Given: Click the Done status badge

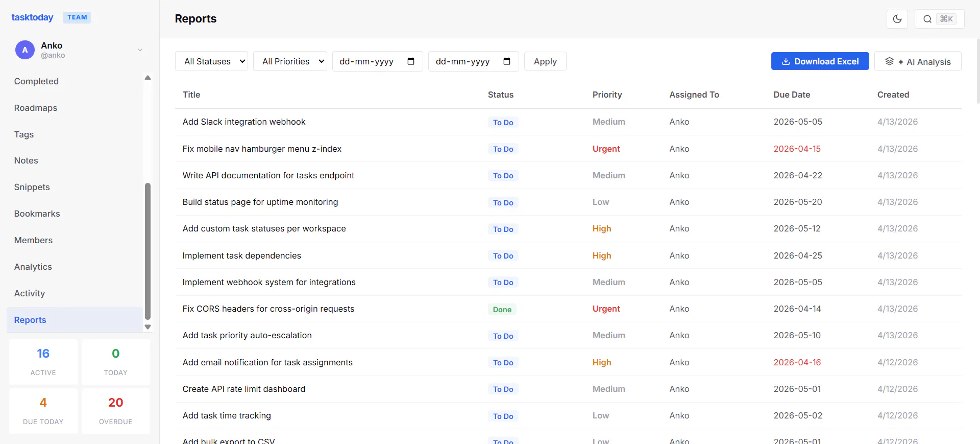Looking at the screenshot, I should point(502,309).
